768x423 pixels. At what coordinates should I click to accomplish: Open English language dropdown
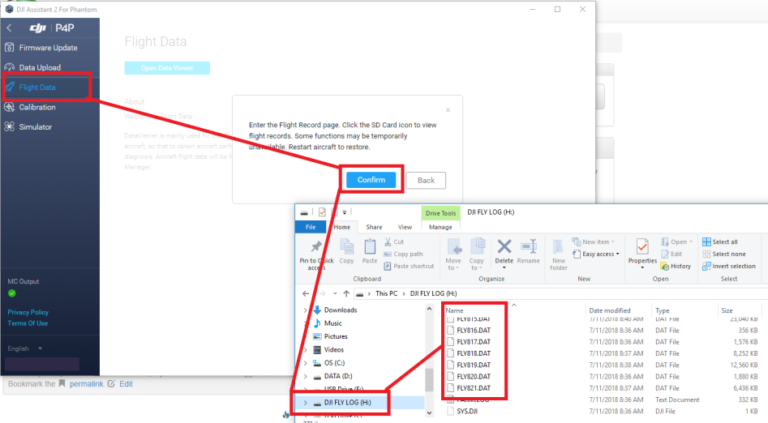[x=25, y=349]
